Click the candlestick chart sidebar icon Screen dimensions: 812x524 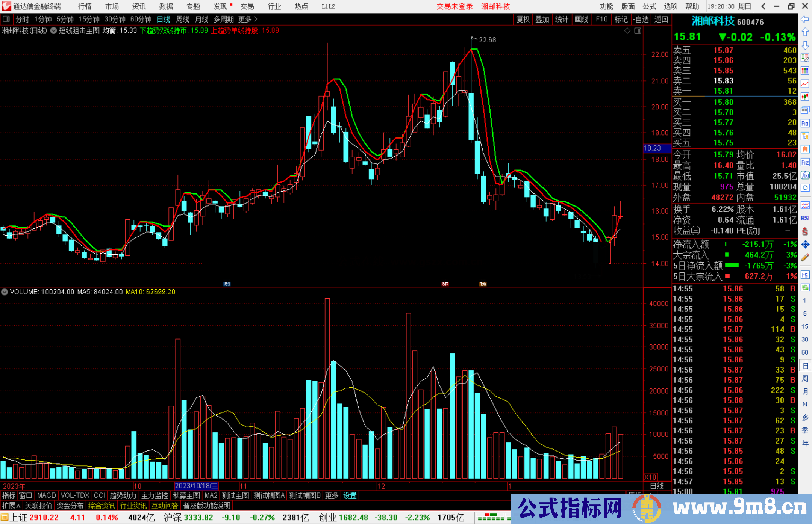click(x=805, y=97)
